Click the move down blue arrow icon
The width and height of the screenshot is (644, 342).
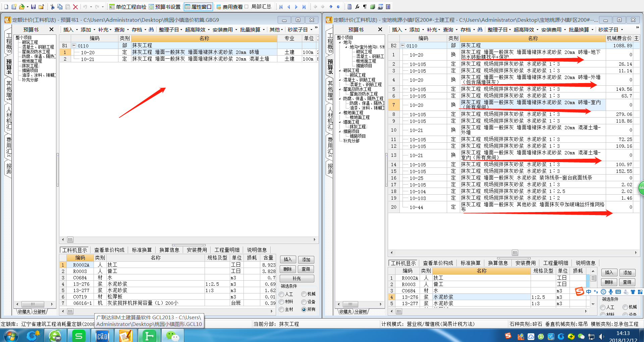(338, 7)
